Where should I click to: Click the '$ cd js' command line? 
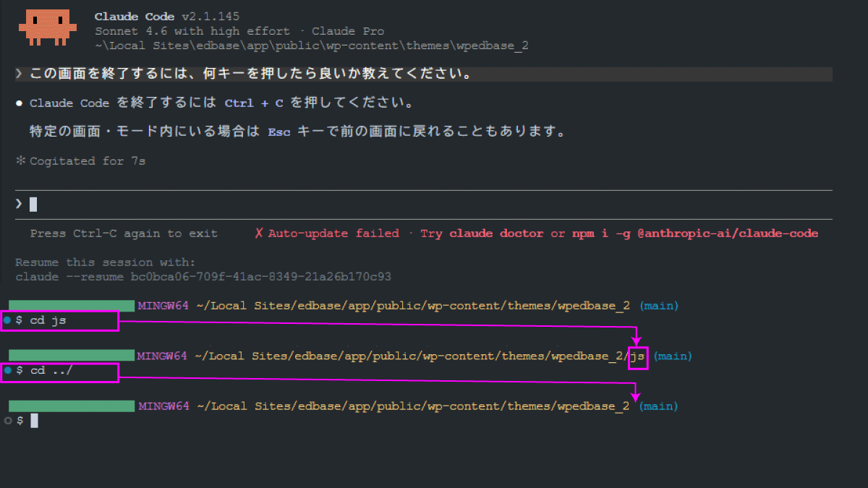coord(41,320)
